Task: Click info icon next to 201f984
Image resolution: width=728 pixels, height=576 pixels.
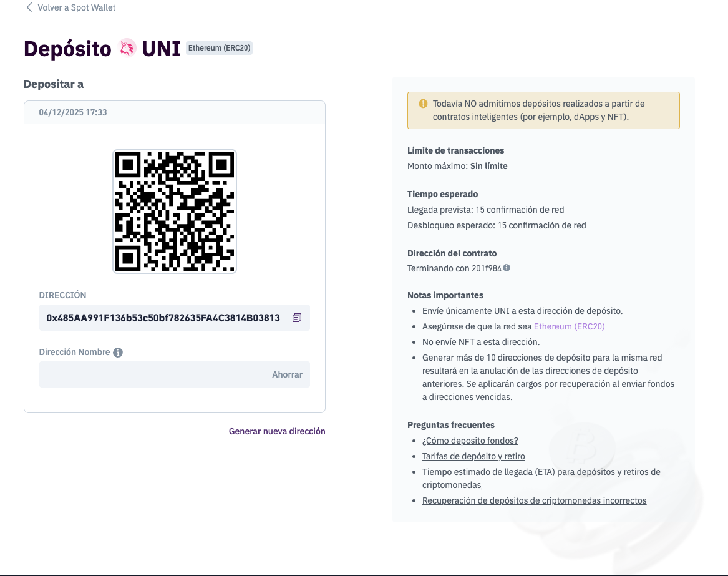Action: pos(507,268)
